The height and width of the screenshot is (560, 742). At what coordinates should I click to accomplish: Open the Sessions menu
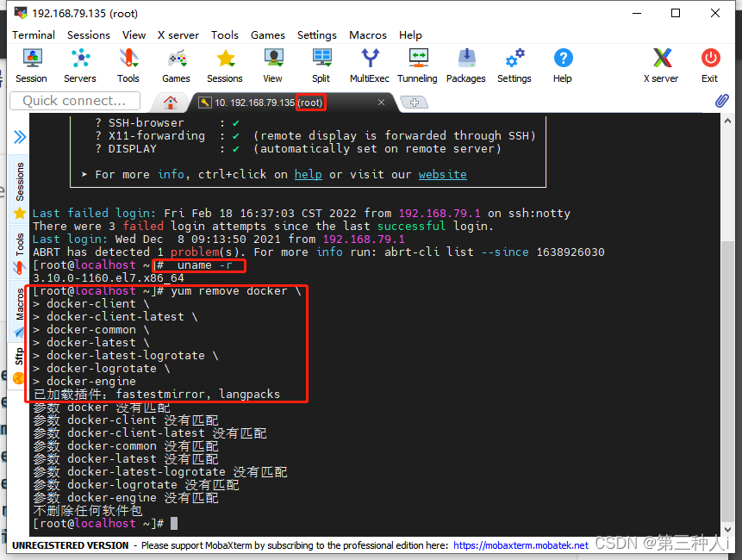tap(89, 35)
